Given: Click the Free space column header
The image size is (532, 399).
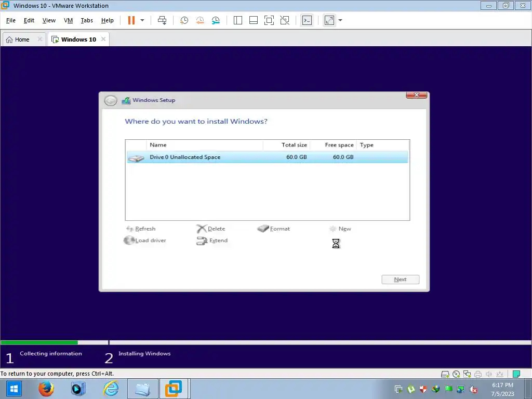Looking at the screenshot, I should 333,145.
